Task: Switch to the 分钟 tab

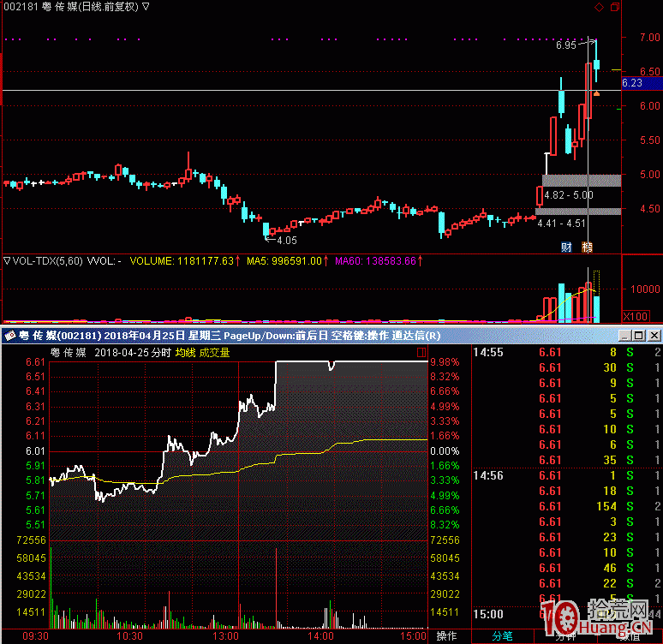Action: click(565, 636)
